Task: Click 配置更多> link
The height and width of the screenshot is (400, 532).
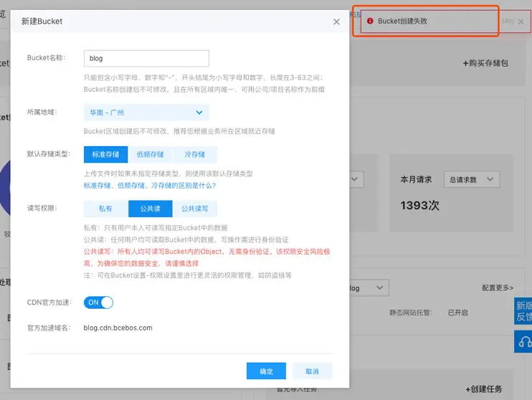Action: 498,287
